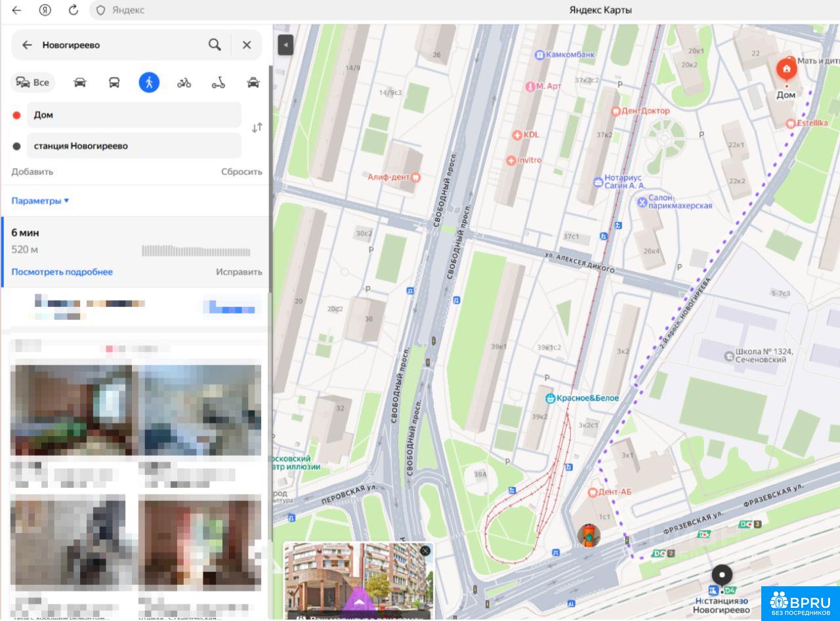Screen dimensions: 840x621
Task: Toggle the 'Все' transport modes option
Action: coord(33,83)
